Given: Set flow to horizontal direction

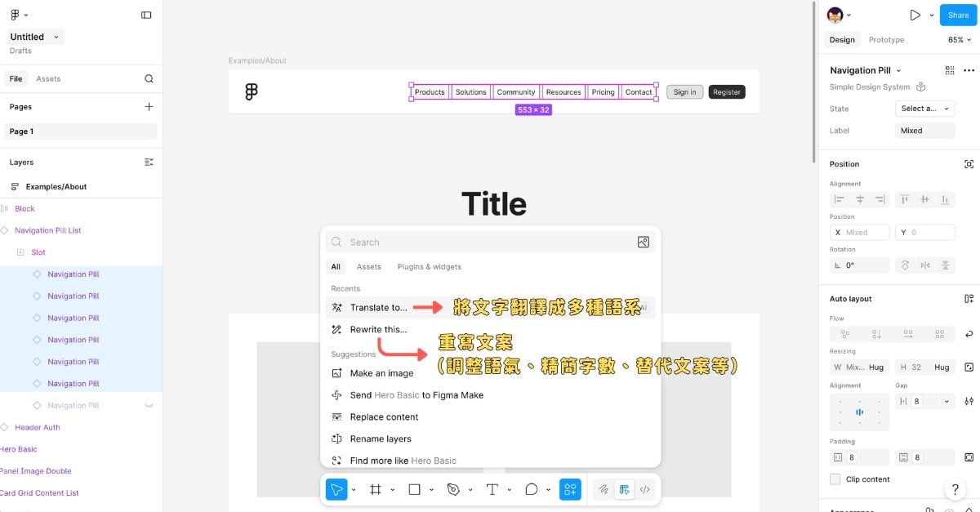Looking at the screenshot, I should coord(908,334).
